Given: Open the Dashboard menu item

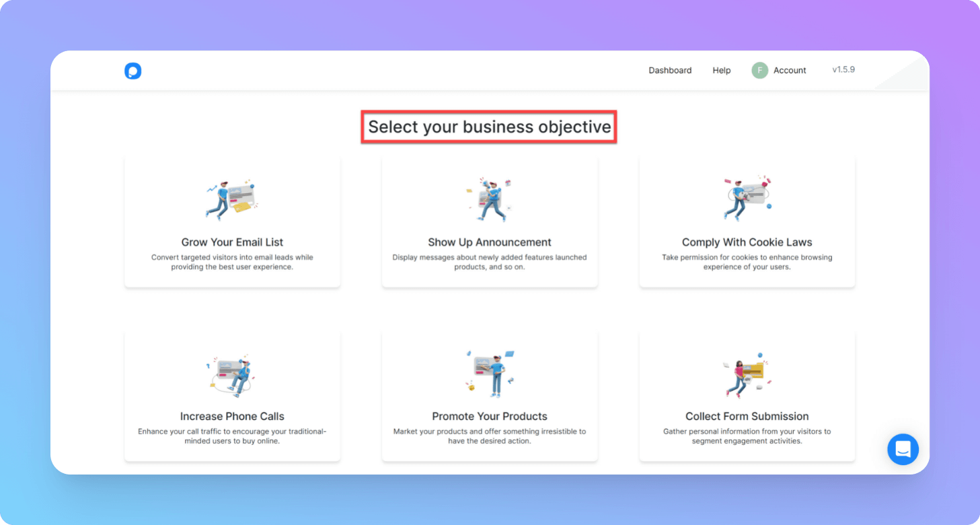Looking at the screenshot, I should (x=670, y=70).
